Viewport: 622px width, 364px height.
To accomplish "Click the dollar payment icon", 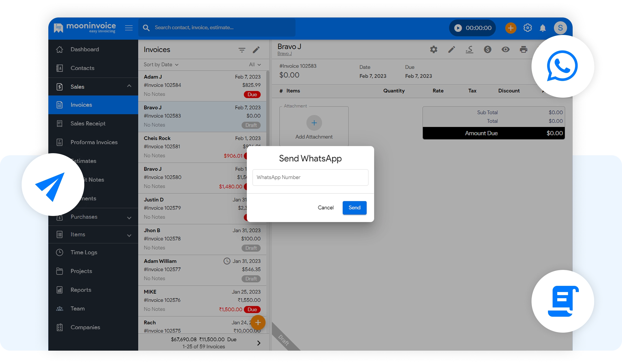I will [x=487, y=49].
